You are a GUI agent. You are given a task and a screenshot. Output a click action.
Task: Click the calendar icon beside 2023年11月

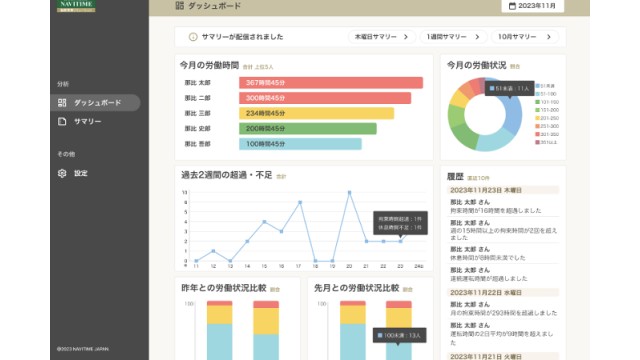(x=512, y=6)
